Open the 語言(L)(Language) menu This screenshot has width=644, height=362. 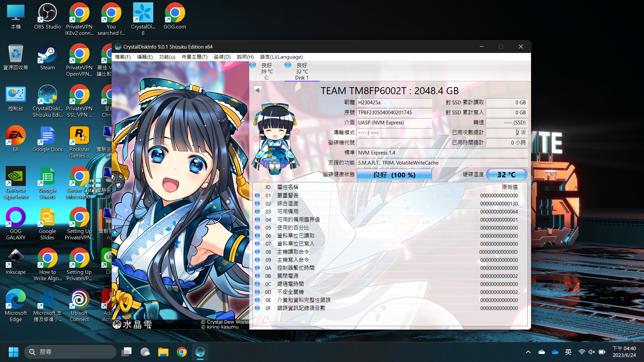point(281,57)
